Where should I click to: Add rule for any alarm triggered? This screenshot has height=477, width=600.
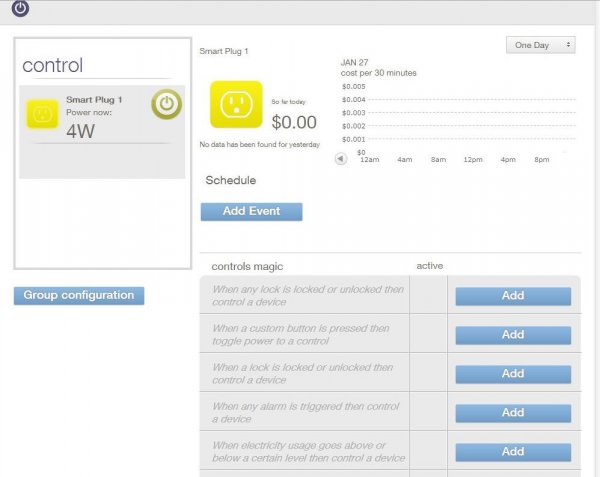[512, 413]
